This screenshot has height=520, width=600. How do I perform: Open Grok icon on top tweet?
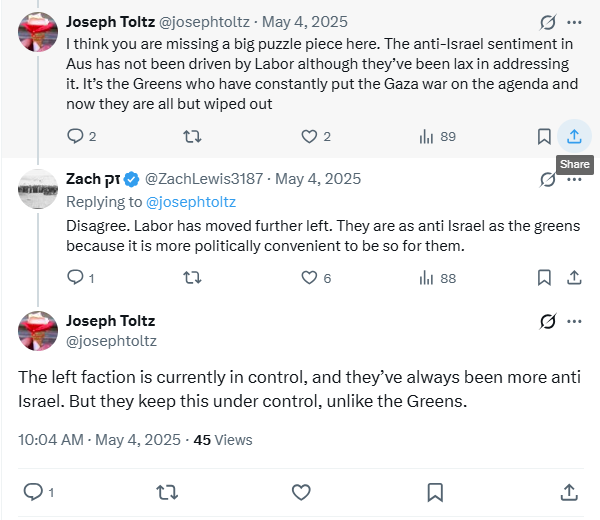(x=548, y=22)
